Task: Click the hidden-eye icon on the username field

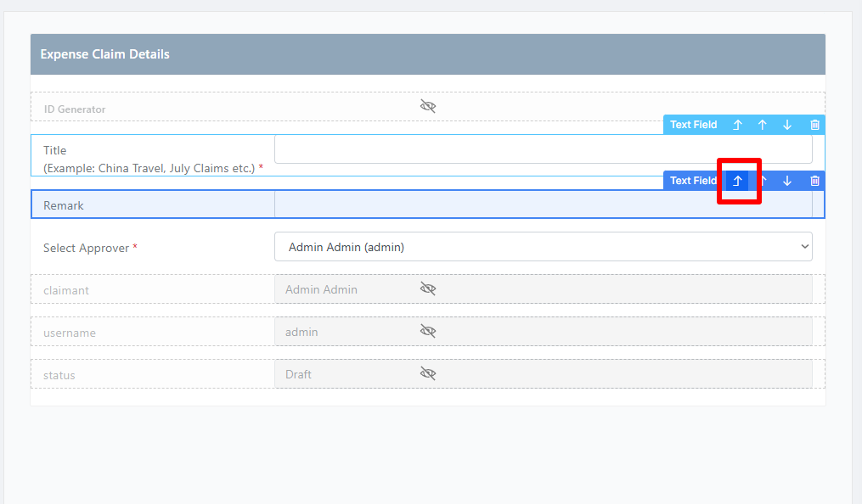Action: pyautogui.click(x=428, y=331)
